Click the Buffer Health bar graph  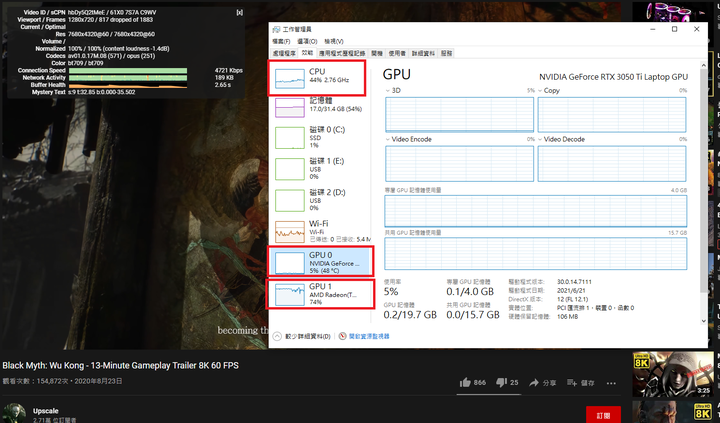pyautogui.click(x=128, y=85)
